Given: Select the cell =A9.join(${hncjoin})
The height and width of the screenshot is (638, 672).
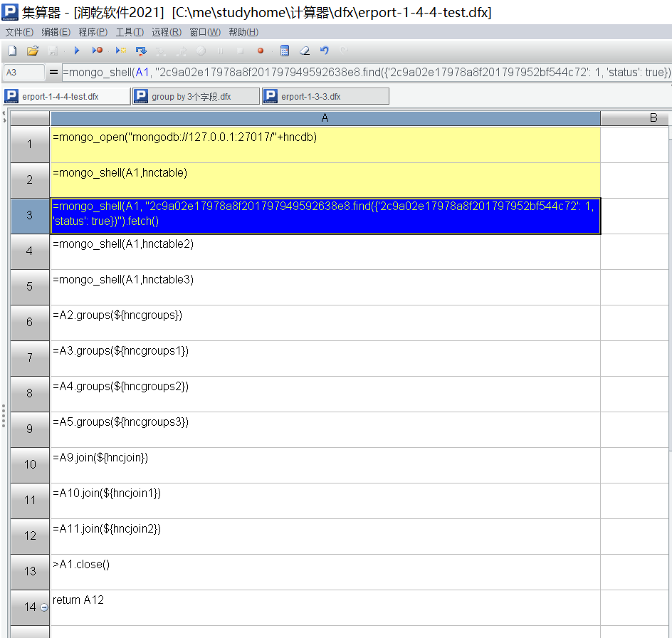Looking at the screenshot, I should (325, 465).
